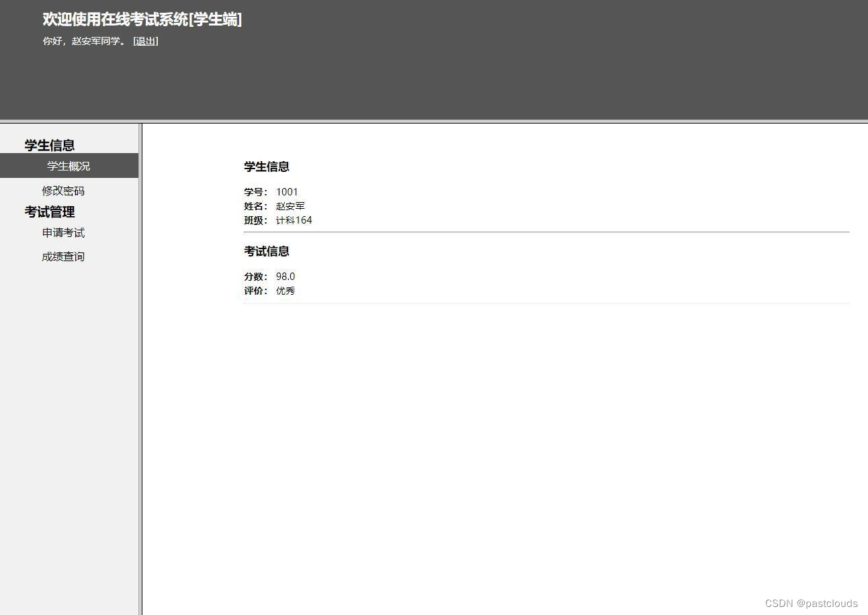The width and height of the screenshot is (868, 615).
Task: Click the score value 98.0
Action: (286, 277)
